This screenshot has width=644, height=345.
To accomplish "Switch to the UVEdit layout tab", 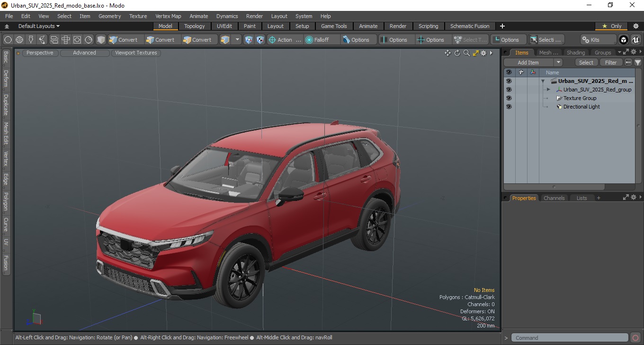I will [x=224, y=26].
